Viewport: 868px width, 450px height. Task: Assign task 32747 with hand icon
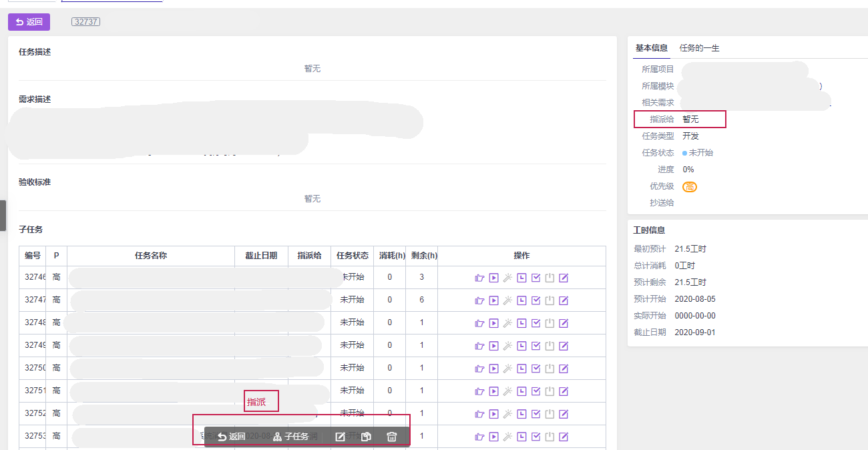pyautogui.click(x=479, y=300)
